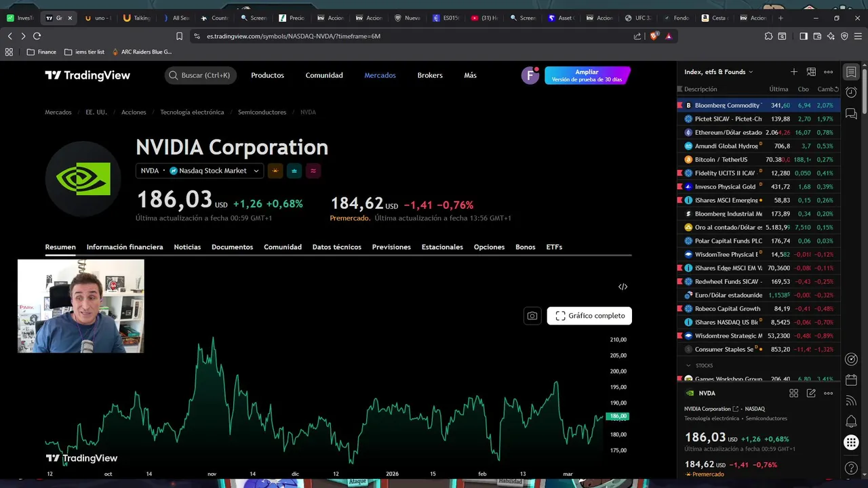Expand the Index, etfs & Founds watchlist dropdown
This screenshot has height=488, width=868.
pos(719,72)
